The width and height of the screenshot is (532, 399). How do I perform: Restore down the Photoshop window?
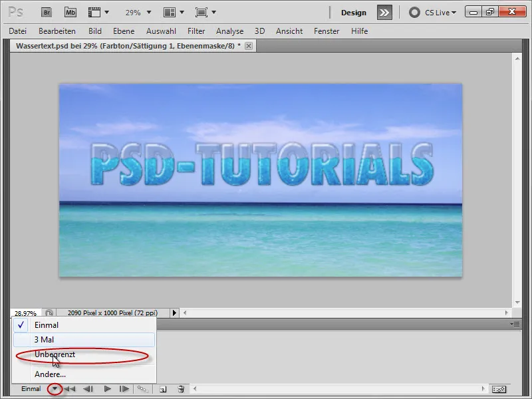pos(489,12)
